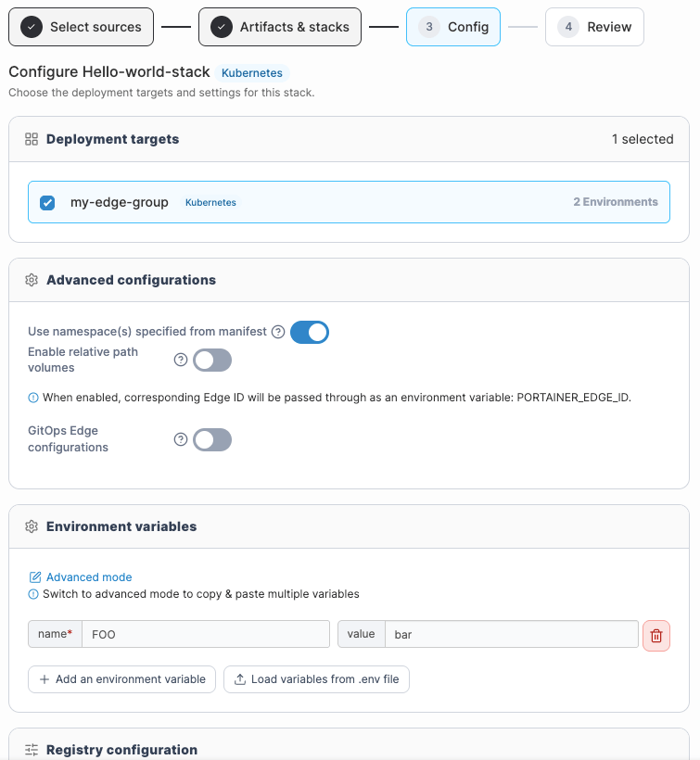Screen dimensions: 700x760
Task: Go back to Select sources step
Action: (x=81, y=27)
